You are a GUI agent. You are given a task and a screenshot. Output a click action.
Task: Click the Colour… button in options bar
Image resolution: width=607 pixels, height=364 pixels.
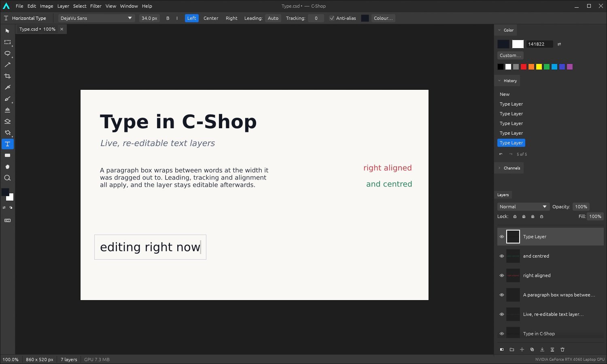[x=383, y=18]
